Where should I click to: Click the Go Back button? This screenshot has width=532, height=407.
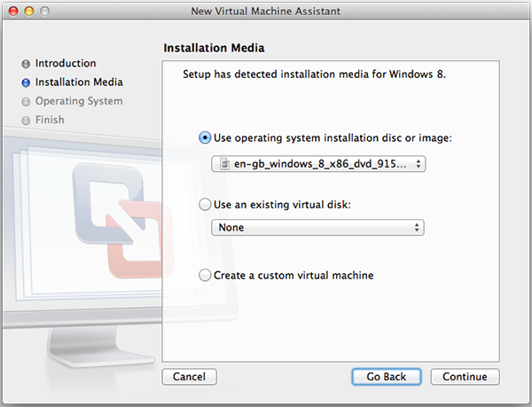(x=387, y=377)
